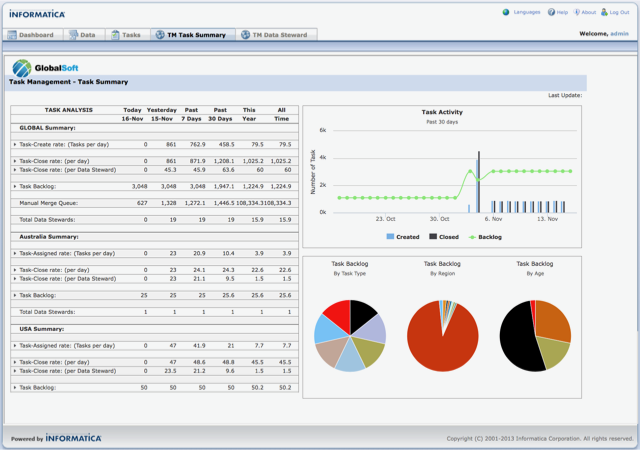Click the Past 30 Days column header
Viewport: 640px width, 450px height.
click(220, 114)
